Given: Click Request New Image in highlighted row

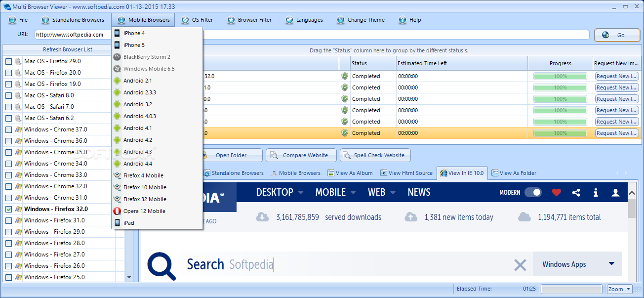Looking at the screenshot, I should click(617, 133).
